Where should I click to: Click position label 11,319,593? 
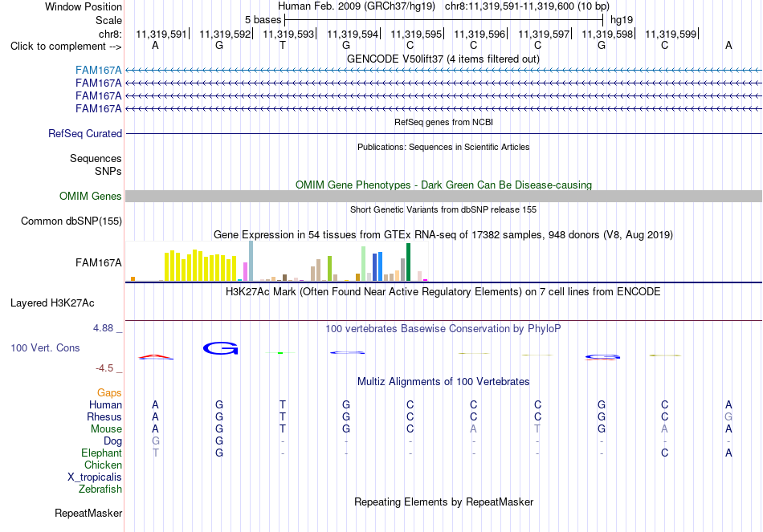coord(288,34)
